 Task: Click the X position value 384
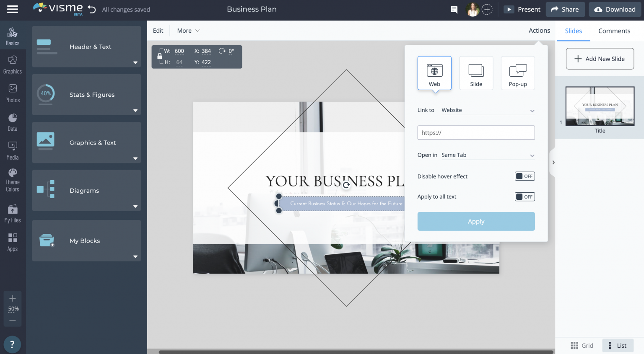(x=206, y=51)
